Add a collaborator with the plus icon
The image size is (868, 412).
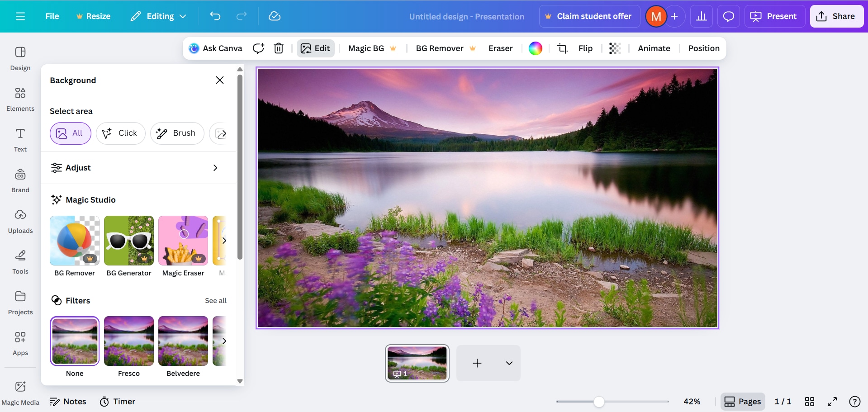(674, 16)
